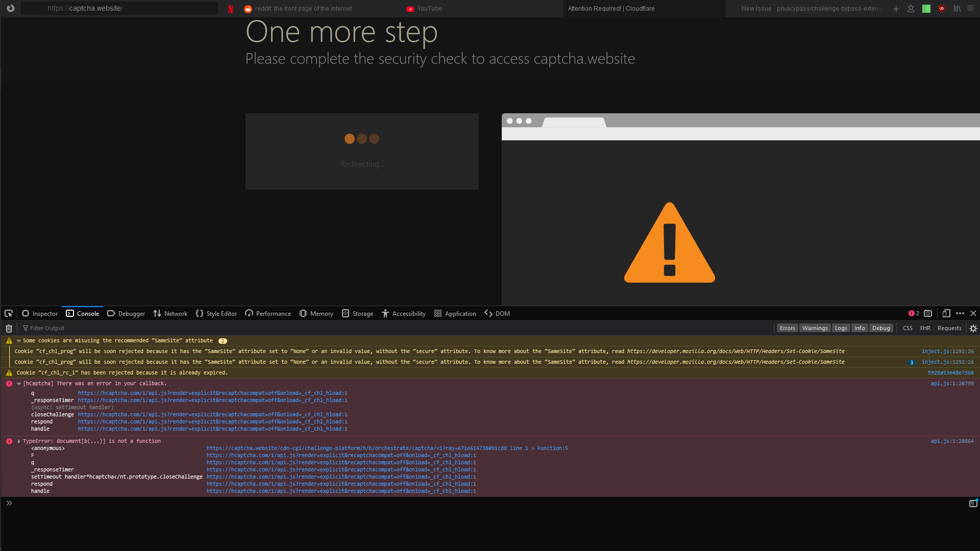The image size is (980, 551).
Task: Open devtools three-dot options menu
Action: point(960,313)
